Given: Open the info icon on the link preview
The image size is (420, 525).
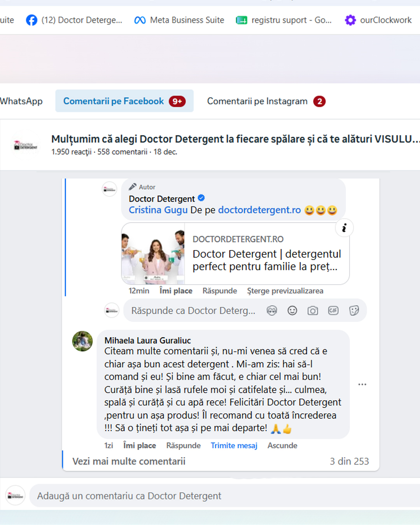Looking at the screenshot, I should [x=344, y=228].
